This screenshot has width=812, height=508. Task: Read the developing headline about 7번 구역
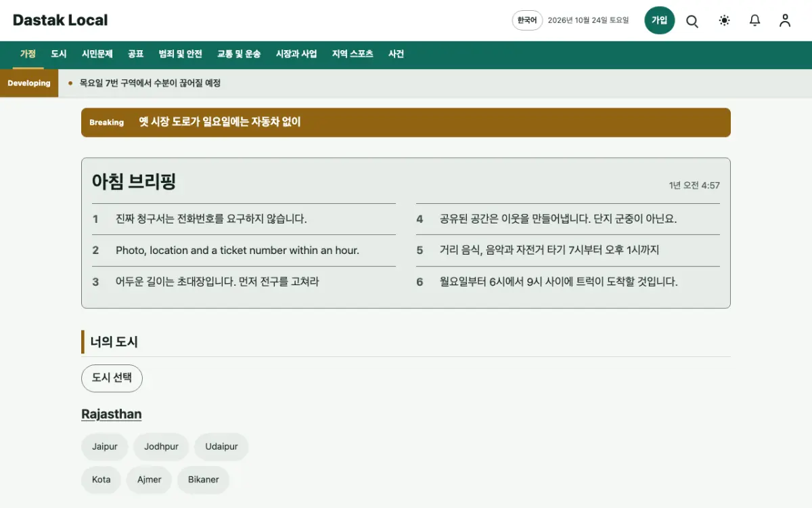pos(150,83)
